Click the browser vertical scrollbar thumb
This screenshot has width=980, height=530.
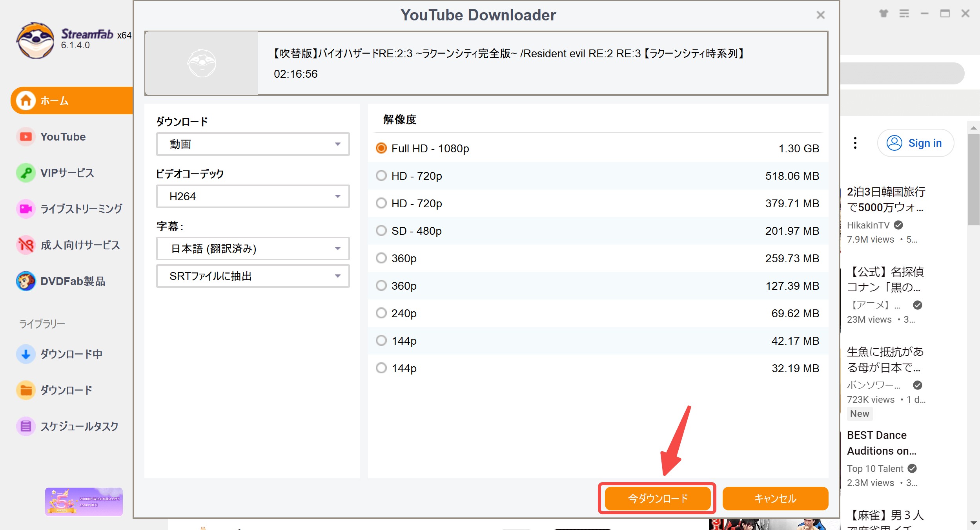click(x=973, y=180)
